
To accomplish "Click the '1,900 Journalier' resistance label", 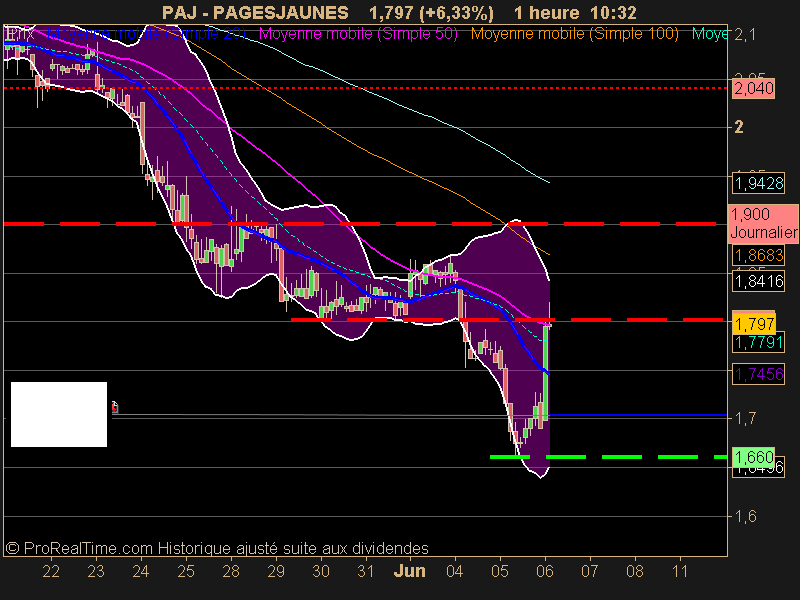I will click(x=764, y=223).
